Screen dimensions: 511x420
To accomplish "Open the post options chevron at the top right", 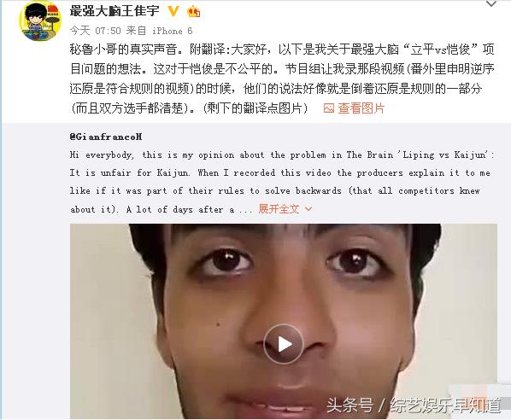I will (491, 4).
